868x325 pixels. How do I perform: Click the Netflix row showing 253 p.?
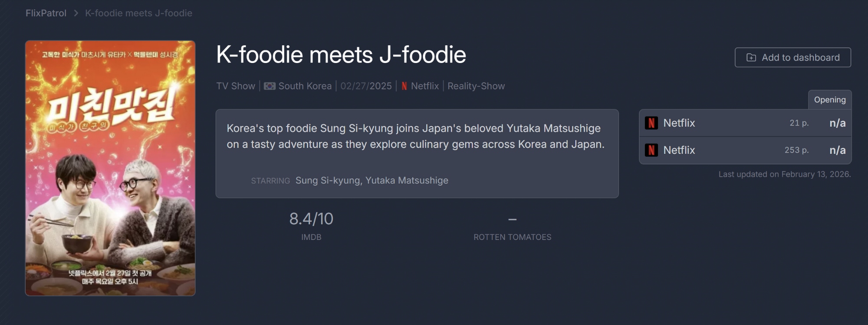coord(745,150)
